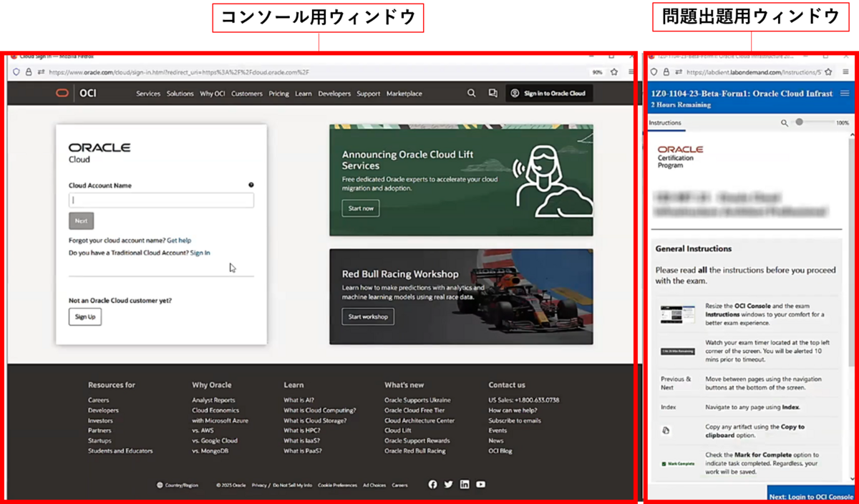Open the Traditional Cloud Account Sign In link
The width and height of the screenshot is (859, 504).
click(x=200, y=253)
